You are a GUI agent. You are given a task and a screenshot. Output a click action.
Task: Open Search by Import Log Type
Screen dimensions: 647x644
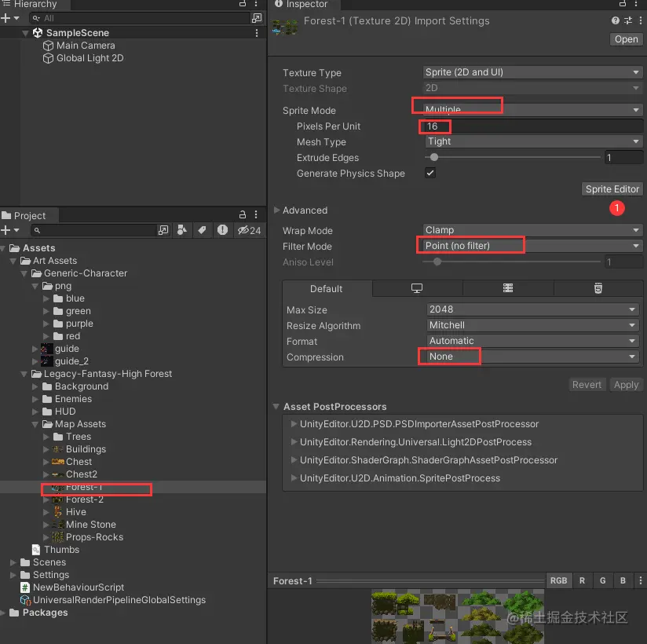[222, 230]
